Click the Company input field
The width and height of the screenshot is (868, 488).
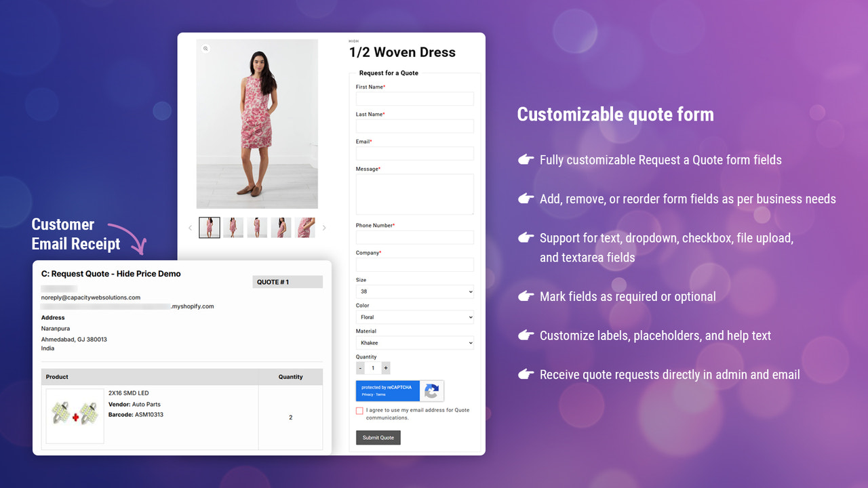point(415,264)
